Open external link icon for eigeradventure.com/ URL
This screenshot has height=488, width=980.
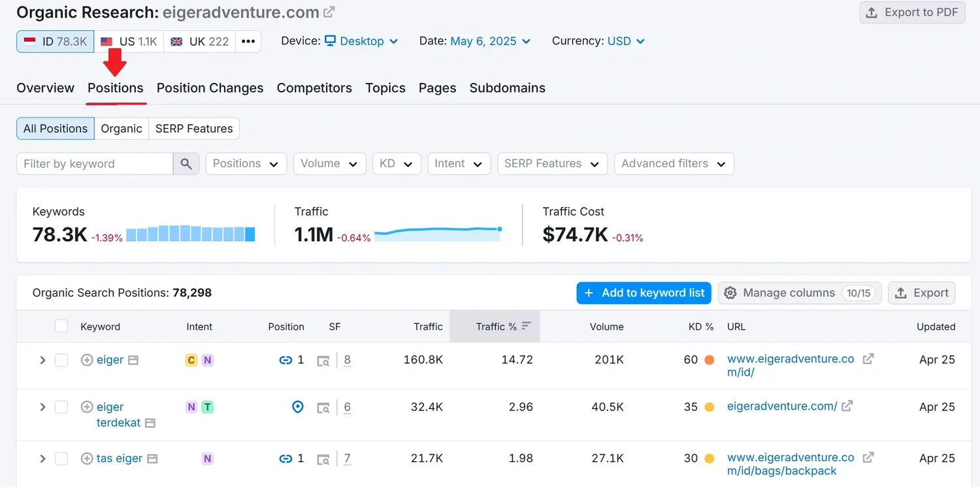[x=847, y=406]
